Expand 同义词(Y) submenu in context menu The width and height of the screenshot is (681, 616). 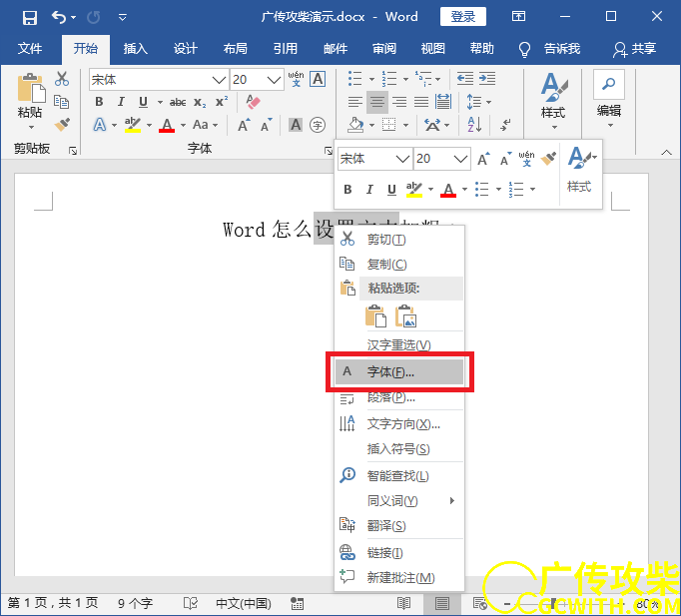(x=399, y=501)
